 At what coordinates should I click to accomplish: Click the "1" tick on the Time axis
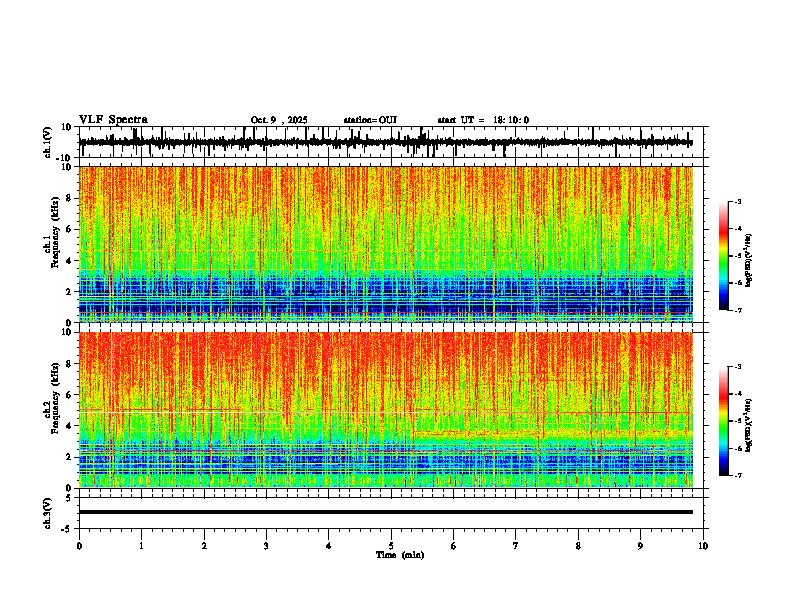(x=141, y=546)
